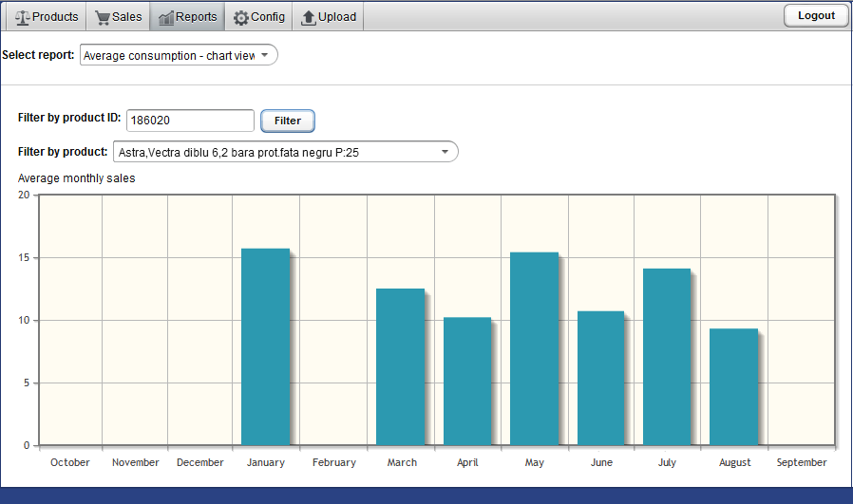This screenshot has width=853, height=504.
Task: Click the December axis label
Action: [200, 462]
